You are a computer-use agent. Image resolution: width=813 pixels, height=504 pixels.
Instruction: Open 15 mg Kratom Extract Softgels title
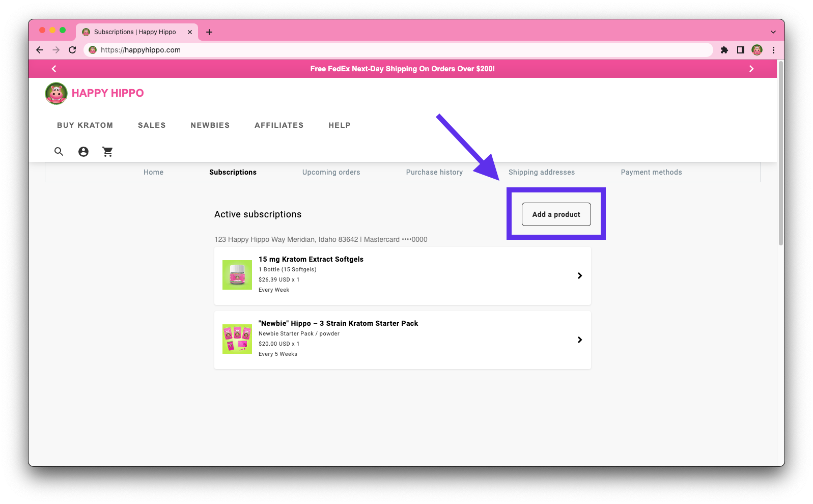pos(311,259)
